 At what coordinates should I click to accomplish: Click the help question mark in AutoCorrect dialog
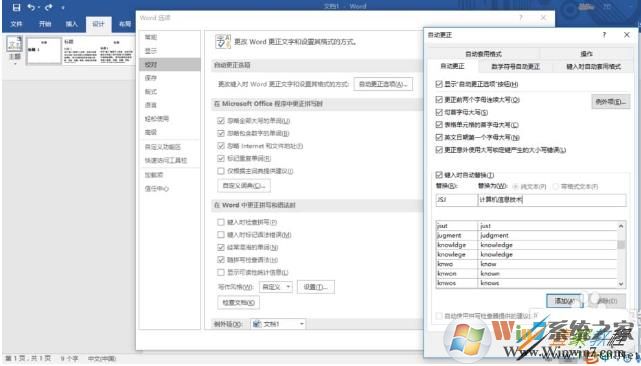click(604, 35)
